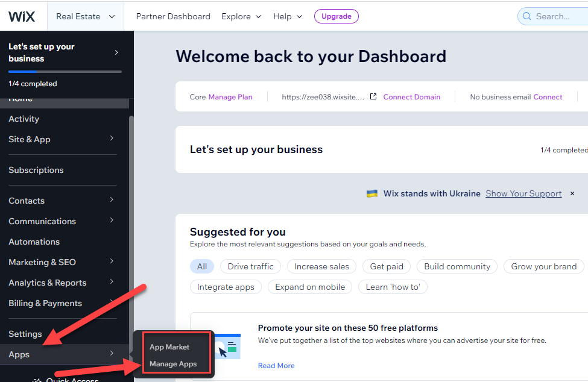Select the Integrate apps filter
Viewport: 588px width, 382px height.
click(x=226, y=287)
